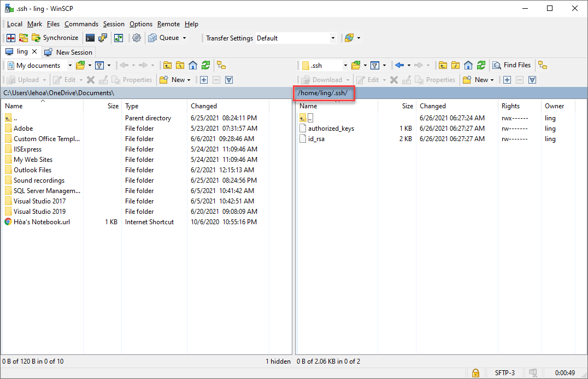Open Preferences via the gear icon
Image resolution: width=588 pixels, height=379 pixels.
(x=137, y=38)
